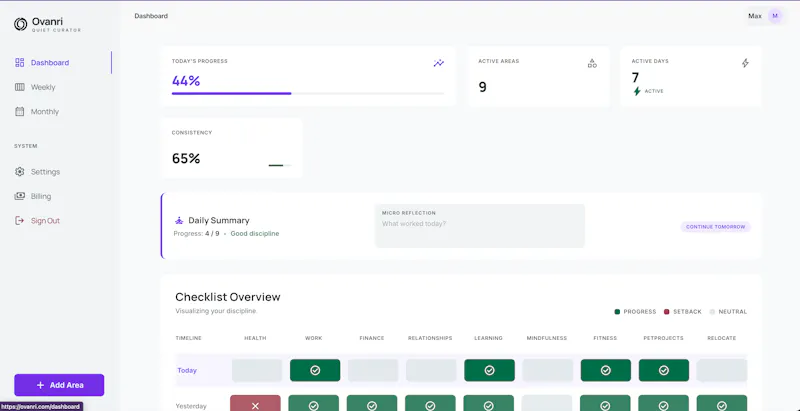Toggle Today's Health cell
The width and height of the screenshot is (800, 411).
(257, 370)
